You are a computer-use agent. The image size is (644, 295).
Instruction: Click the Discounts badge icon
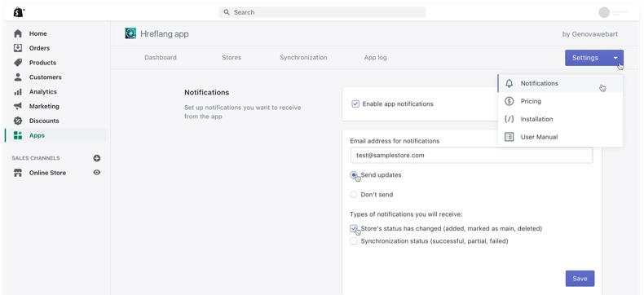click(x=18, y=121)
